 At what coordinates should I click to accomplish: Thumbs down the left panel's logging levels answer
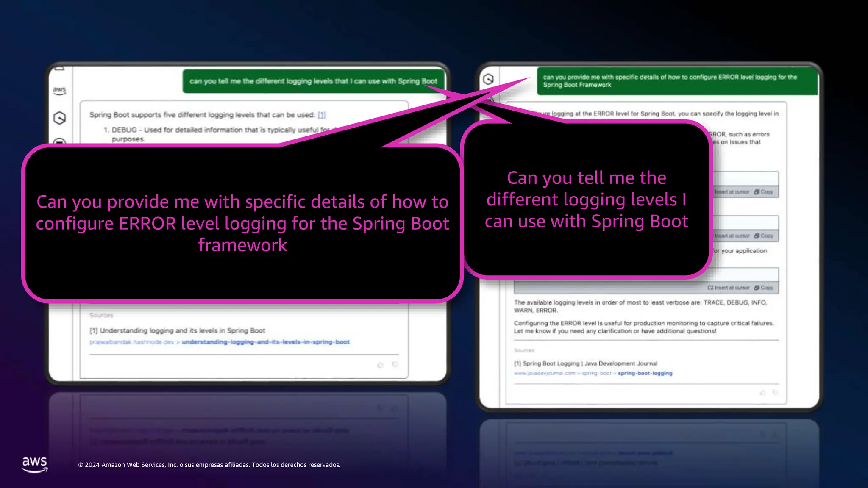(x=395, y=364)
